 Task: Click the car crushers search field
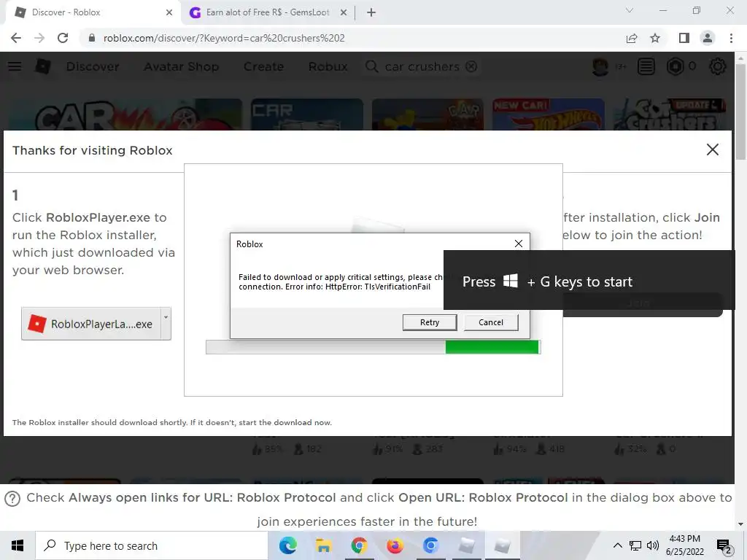(422, 66)
